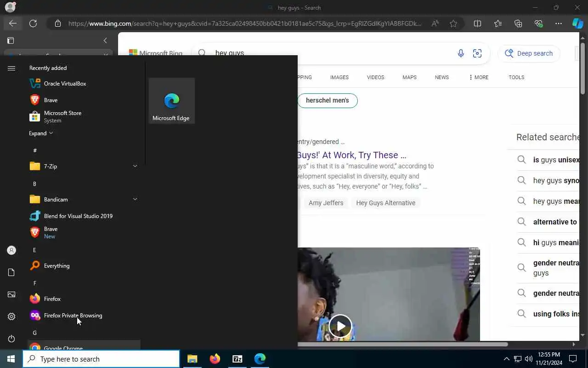Launch Google Chrome from app list
The height and width of the screenshot is (368, 588).
(84, 345)
